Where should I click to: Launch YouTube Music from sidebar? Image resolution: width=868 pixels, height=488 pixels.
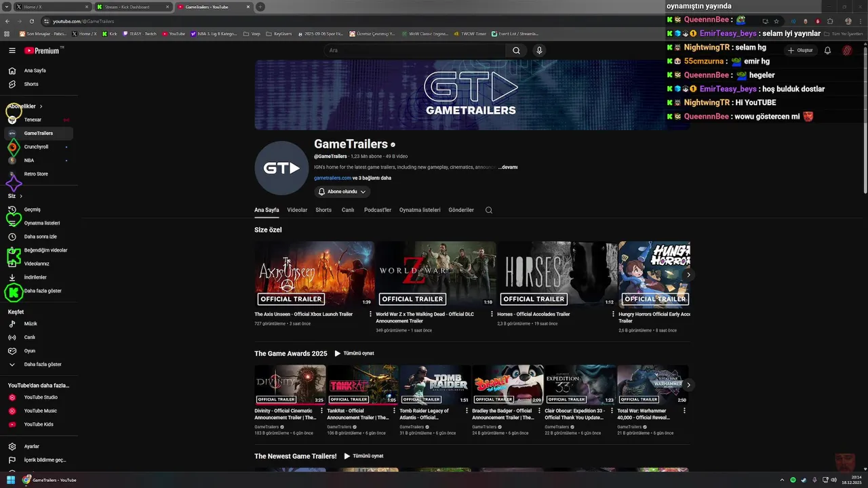(x=37, y=411)
